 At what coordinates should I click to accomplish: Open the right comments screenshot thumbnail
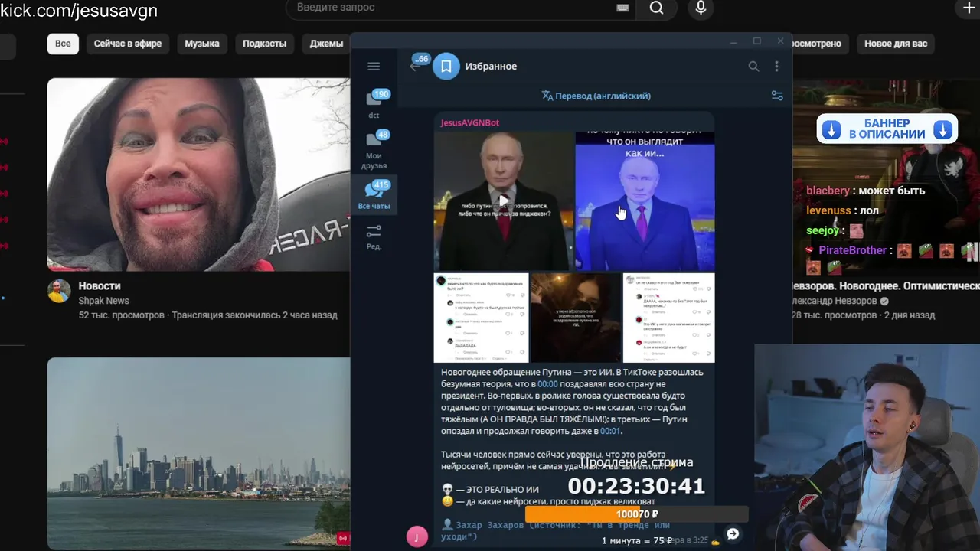[668, 318]
